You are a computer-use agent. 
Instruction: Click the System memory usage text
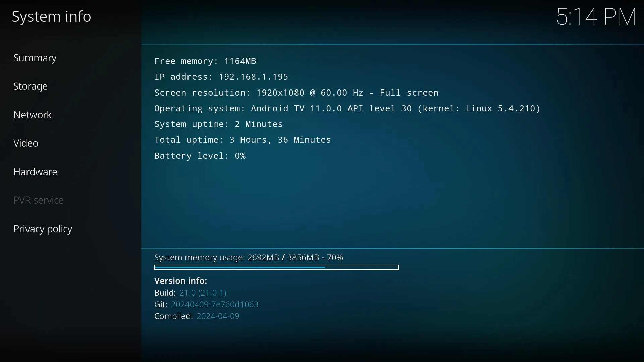249,258
